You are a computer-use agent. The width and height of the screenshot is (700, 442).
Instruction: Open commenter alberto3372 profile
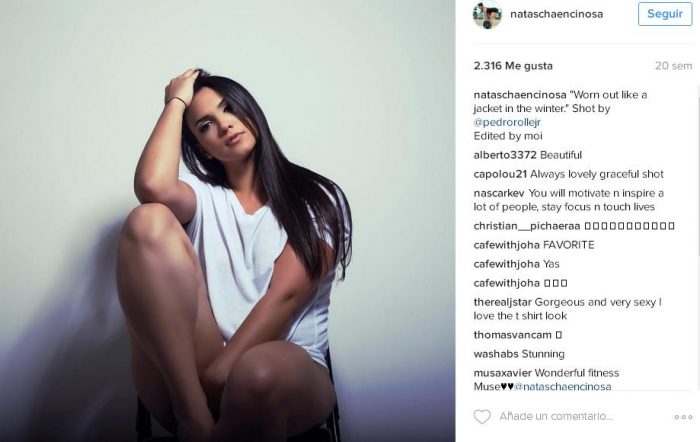(505, 155)
